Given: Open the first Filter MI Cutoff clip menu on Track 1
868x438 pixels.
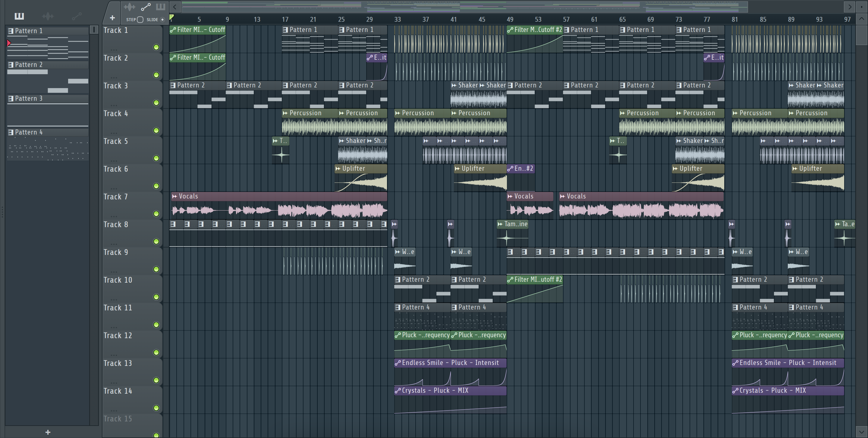Looking at the screenshot, I should pyautogui.click(x=173, y=30).
